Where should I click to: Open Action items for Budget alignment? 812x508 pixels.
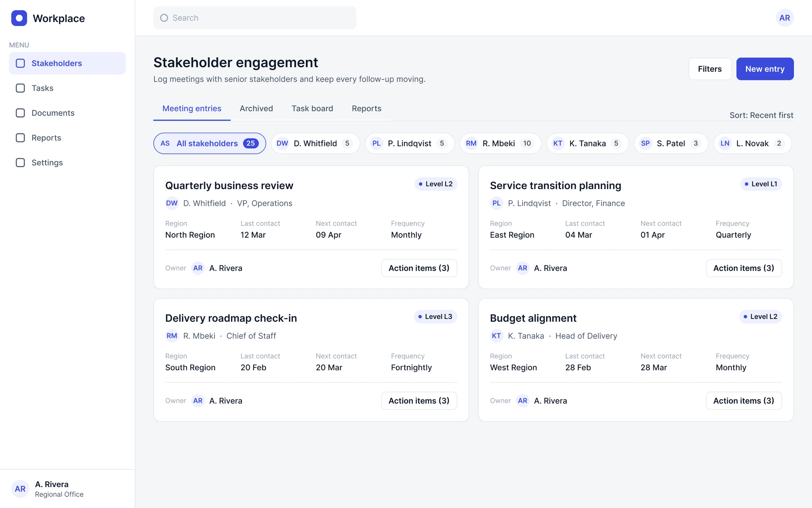click(x=744, y=401)
